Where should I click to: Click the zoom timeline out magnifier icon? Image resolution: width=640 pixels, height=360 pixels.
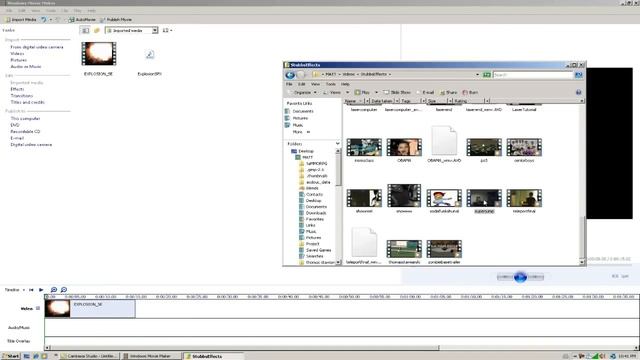64,290
